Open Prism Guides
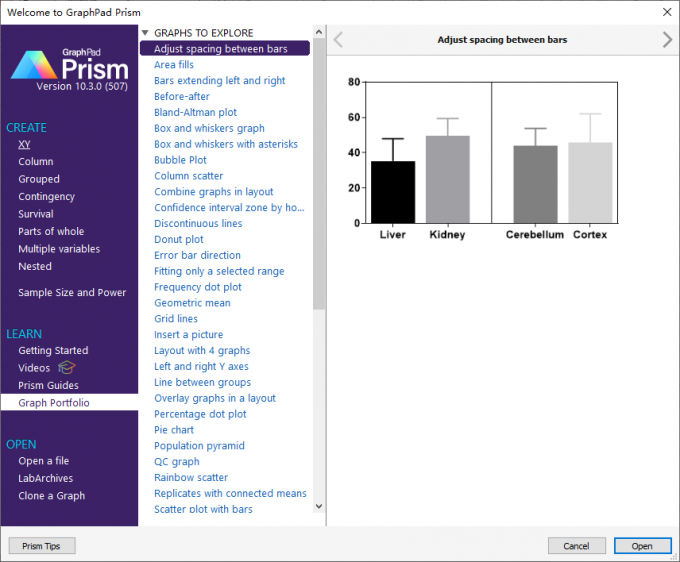This screenshot has height=562, width=680. tap(49, 385)
